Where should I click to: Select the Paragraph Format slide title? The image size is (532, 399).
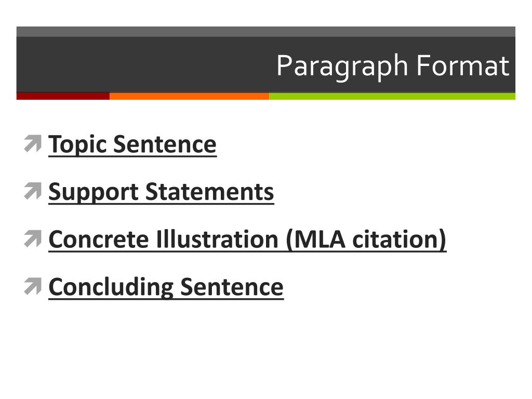tap(393, 66)
